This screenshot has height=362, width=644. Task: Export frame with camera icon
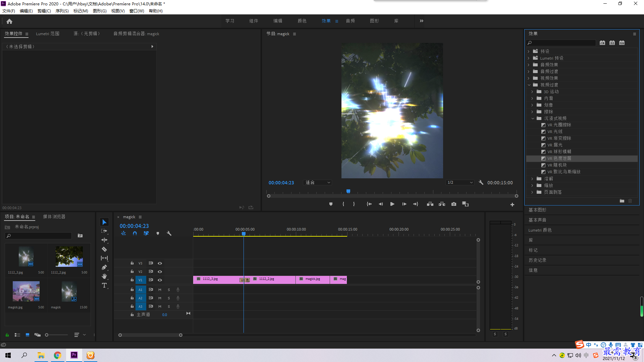pos(454,204)
